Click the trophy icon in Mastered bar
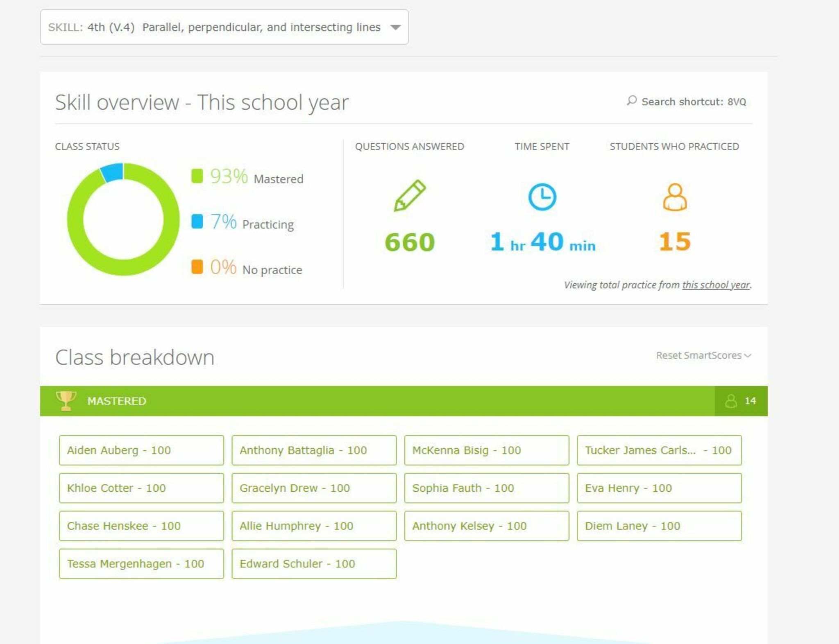 coord(66,400)
